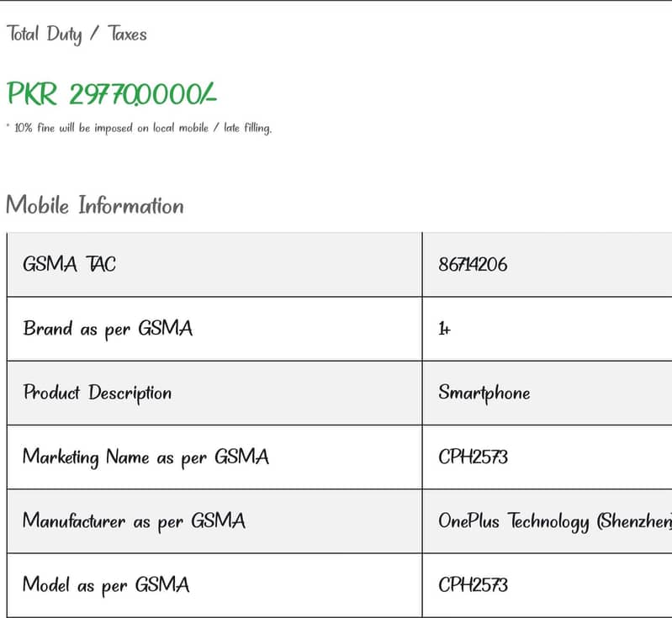Click the 'OnePlus Technology (Shenzhen' value

(x=555, y=522)
